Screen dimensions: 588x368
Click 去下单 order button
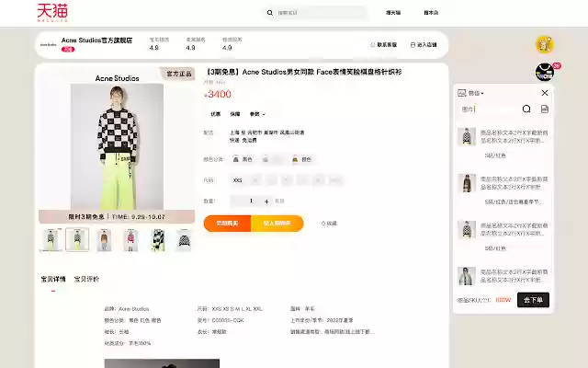(533, 300)
